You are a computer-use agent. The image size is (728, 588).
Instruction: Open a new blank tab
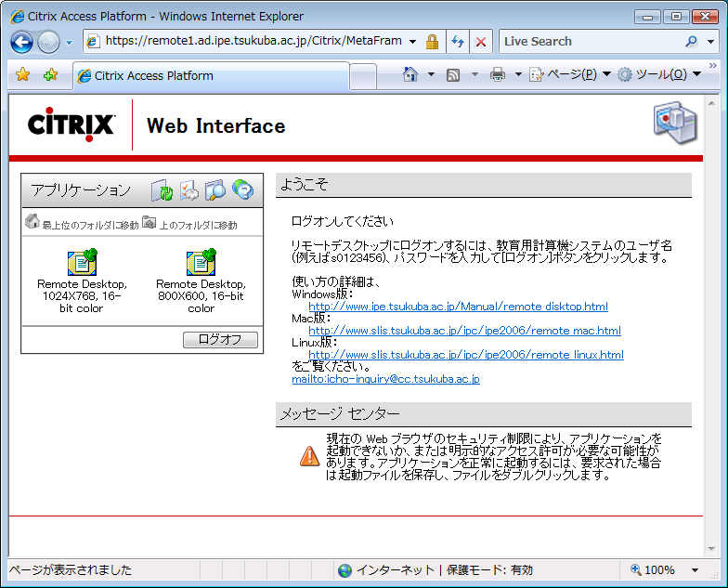pyautogui.click(x=362, y=76)
